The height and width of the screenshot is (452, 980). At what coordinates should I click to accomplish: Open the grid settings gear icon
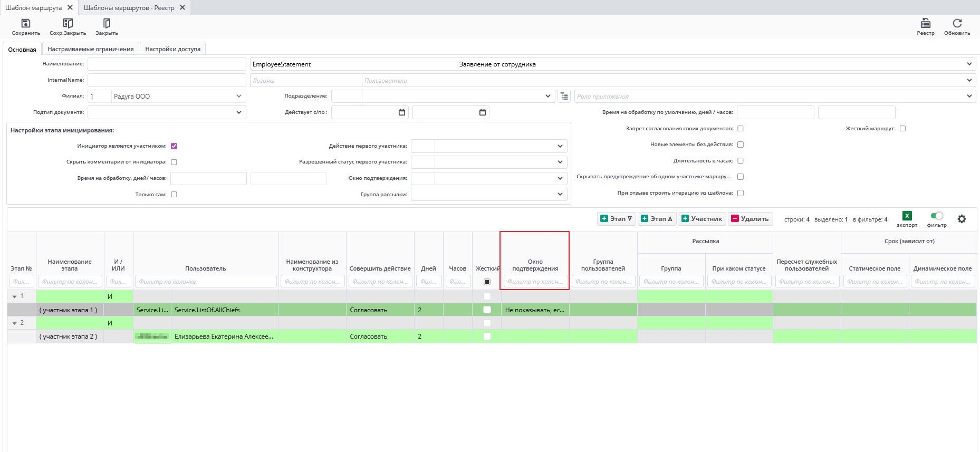click(x=962, y=219)
